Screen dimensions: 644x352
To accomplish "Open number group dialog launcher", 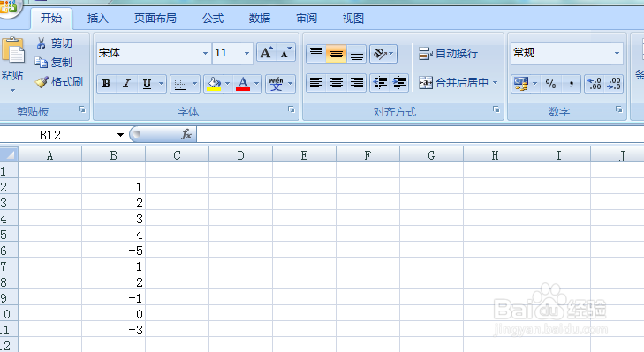I will (619, 109).
